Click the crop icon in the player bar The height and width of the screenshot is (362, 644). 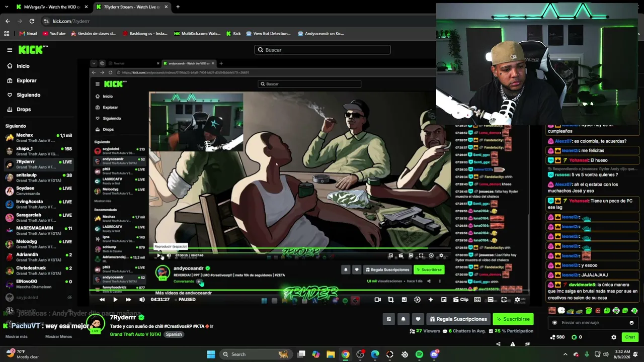391,300
